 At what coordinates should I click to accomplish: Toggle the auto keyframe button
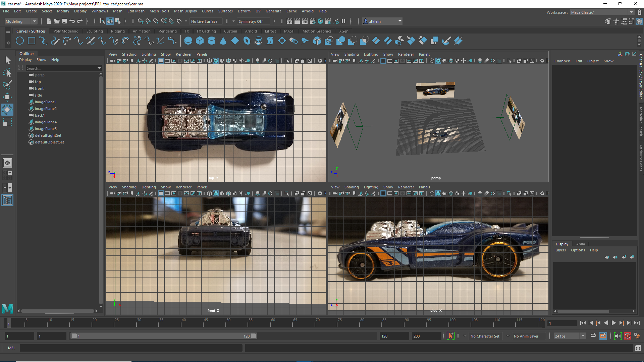[627, 336]
